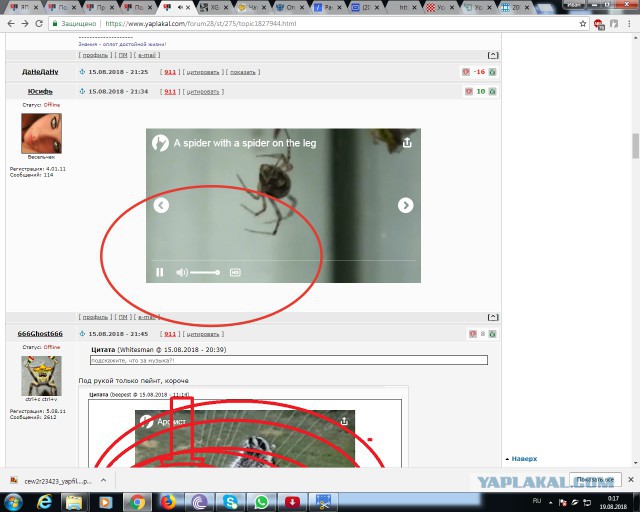Click the 'Наверх' link

(524, 459)
